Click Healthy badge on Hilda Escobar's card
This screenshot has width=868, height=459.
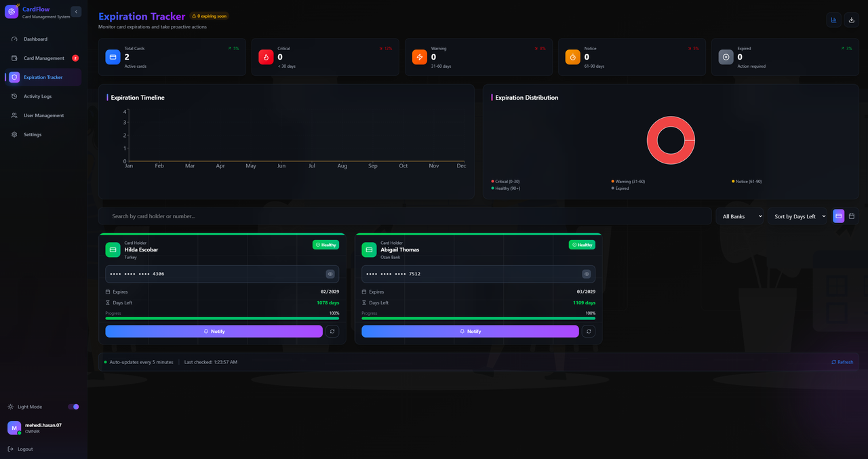point(325,245)
